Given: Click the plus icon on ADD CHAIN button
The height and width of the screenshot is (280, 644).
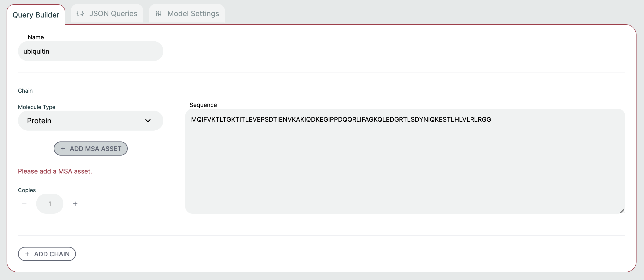Looking at the screenshot, I should 27,254.
